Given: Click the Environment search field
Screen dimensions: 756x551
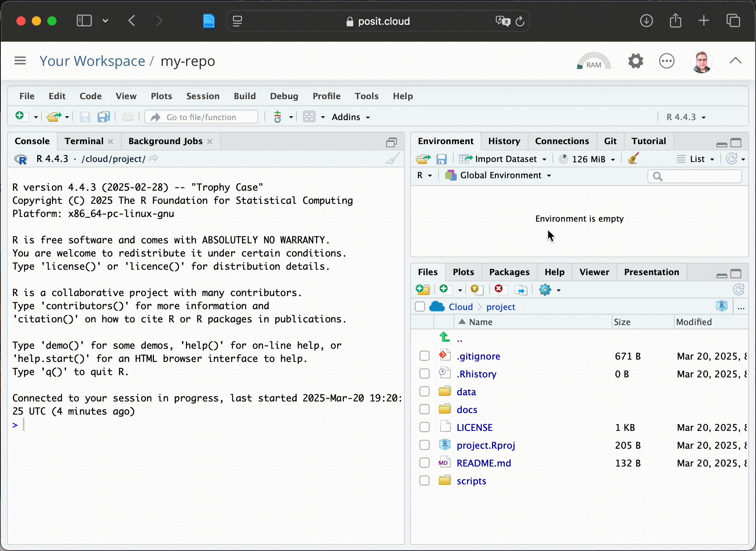Looking at the screenshot, I should click(x=695, y=176).
